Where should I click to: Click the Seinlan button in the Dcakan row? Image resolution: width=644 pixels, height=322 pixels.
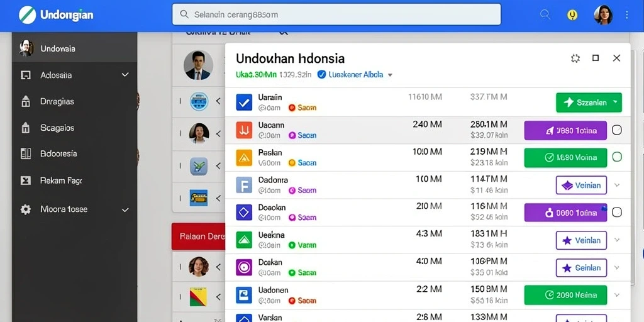pos(581,268)
